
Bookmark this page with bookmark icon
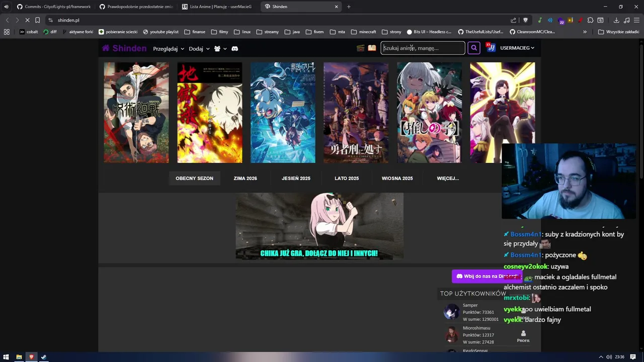37,20
